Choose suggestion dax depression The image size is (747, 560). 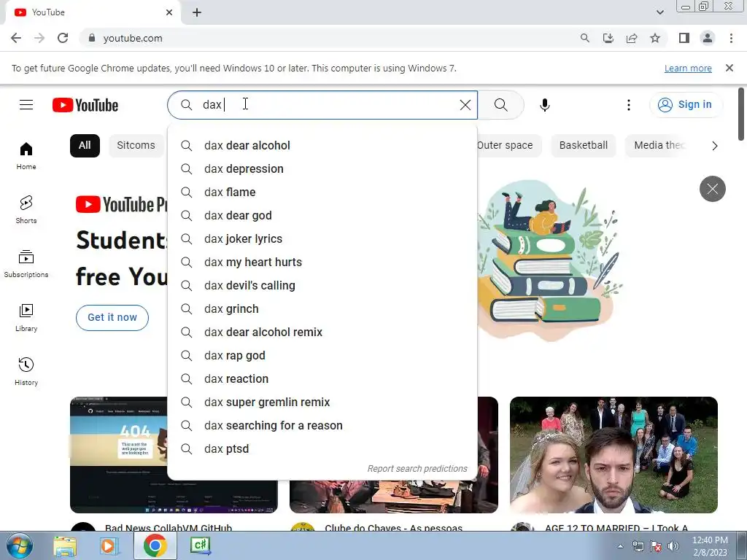point(322,168)
